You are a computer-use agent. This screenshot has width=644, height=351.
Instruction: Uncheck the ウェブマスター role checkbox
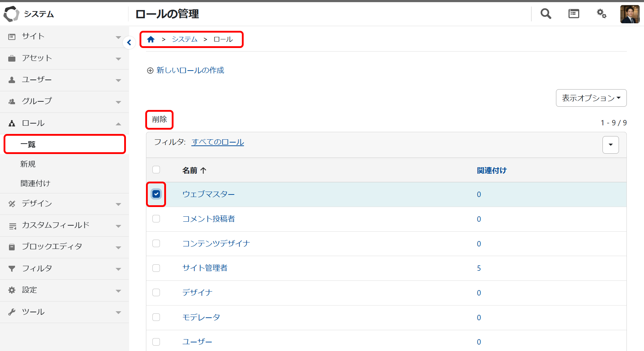[x=156, y=194]
